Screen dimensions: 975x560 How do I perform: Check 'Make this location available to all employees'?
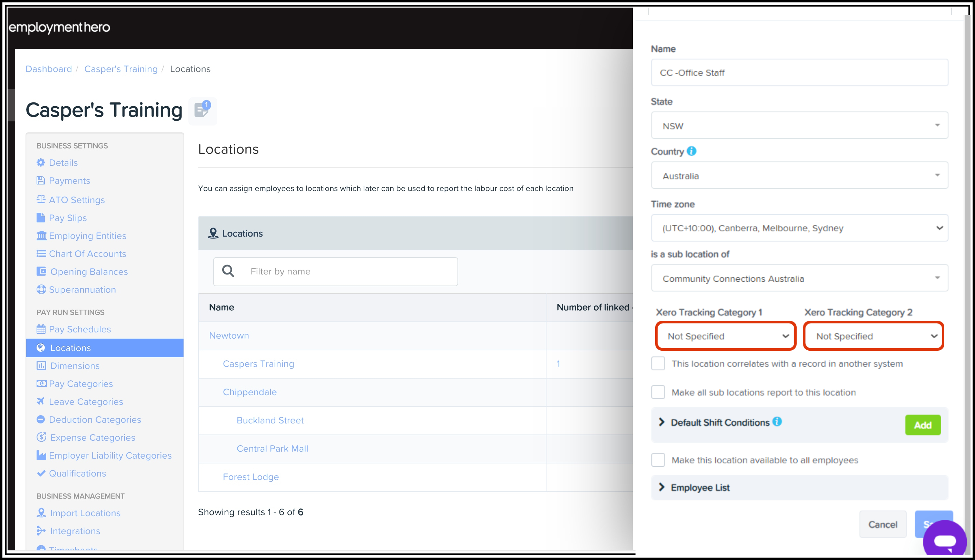[x=658, y=460]
